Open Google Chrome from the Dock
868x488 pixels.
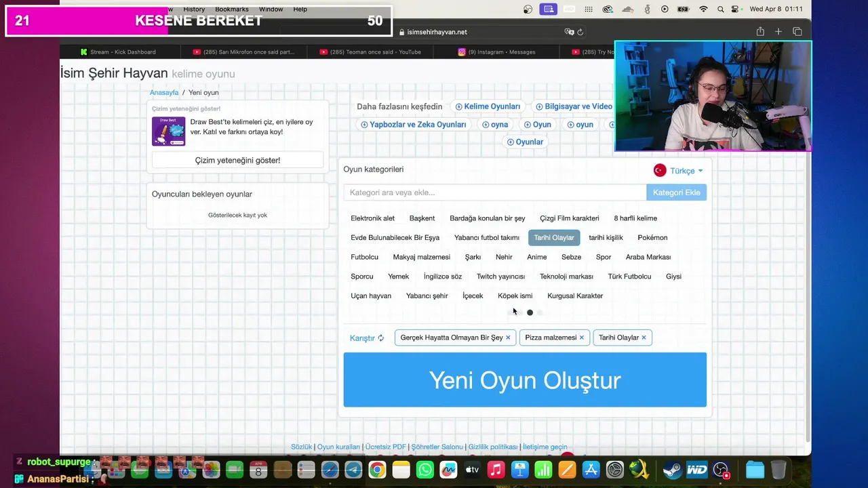click(x=377, y=470)
